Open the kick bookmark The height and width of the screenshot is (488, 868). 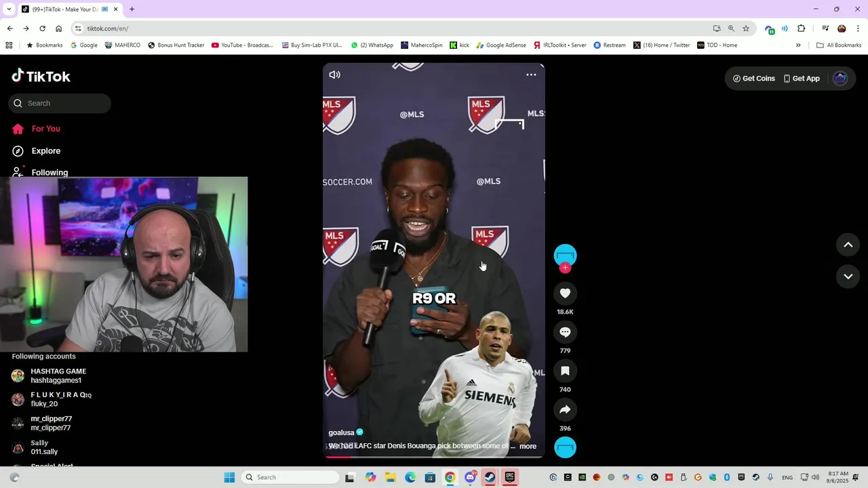click(x=459, y=45)
